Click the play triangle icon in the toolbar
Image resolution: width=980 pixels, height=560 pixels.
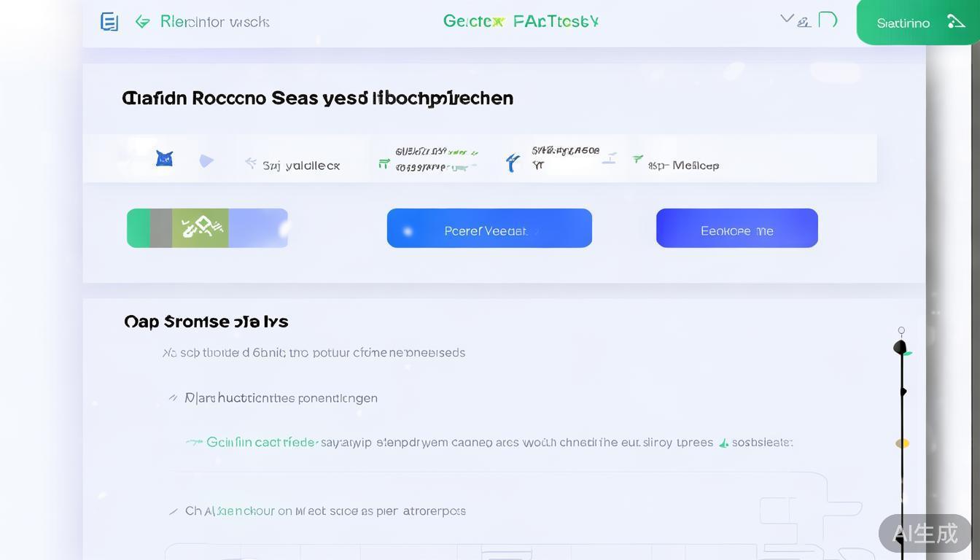click(206, 160)
